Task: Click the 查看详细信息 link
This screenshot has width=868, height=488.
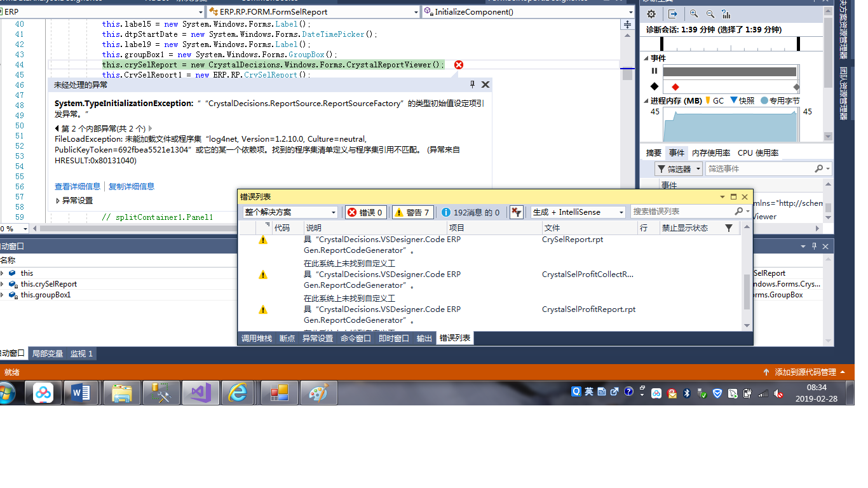Action: coord(78,187)
